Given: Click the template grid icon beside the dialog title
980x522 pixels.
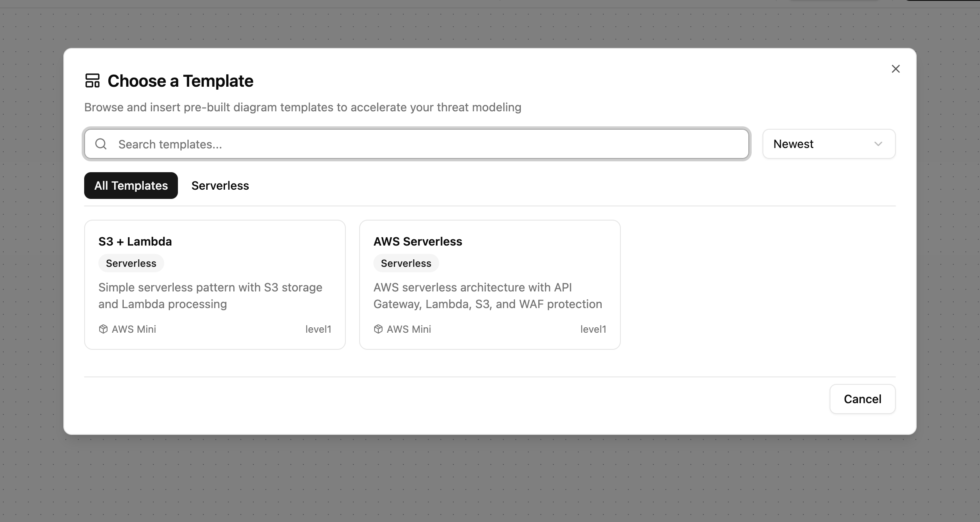Looking at the screenshot, I should click(x=92, y=81).
